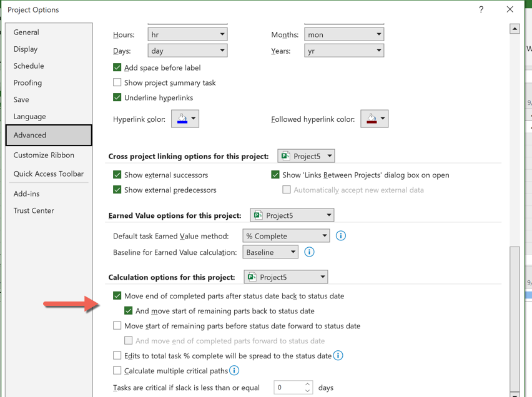The height and width of the screenshot is (397, 532).
Task: Open Default task Earned Value method dropdown
Action: 286,236
